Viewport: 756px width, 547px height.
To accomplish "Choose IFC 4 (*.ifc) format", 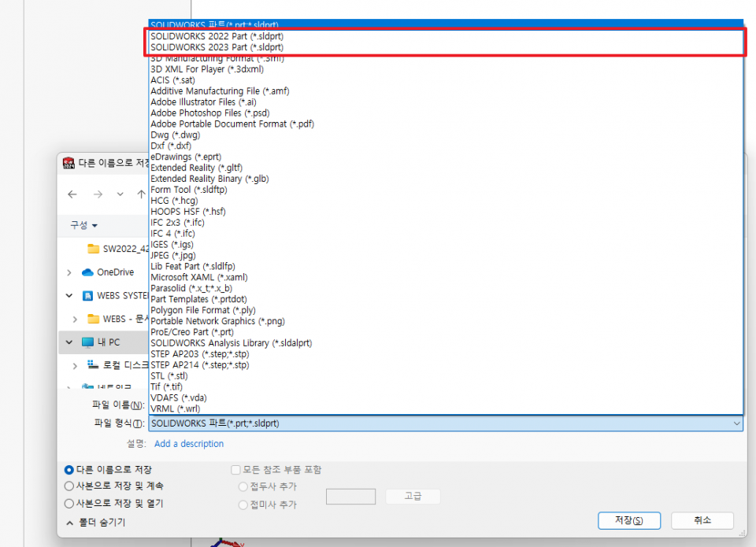I will tap(446, 234).
